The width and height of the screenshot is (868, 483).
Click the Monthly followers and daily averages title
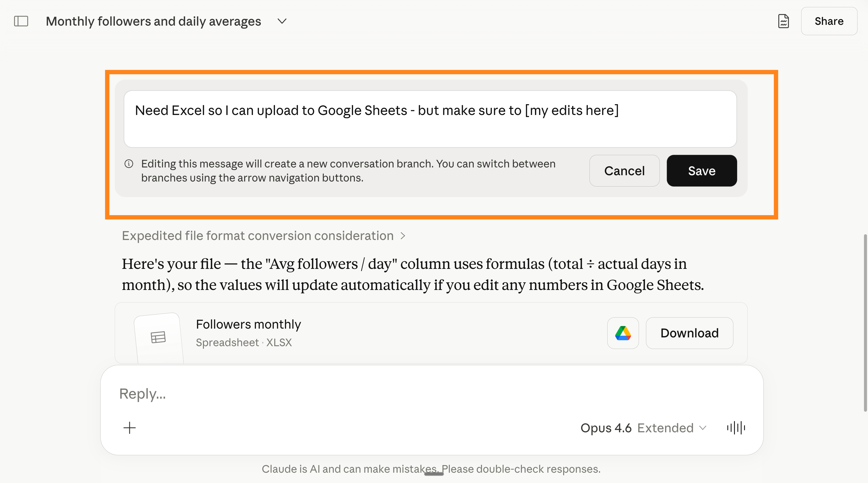(x=153, y=21)
